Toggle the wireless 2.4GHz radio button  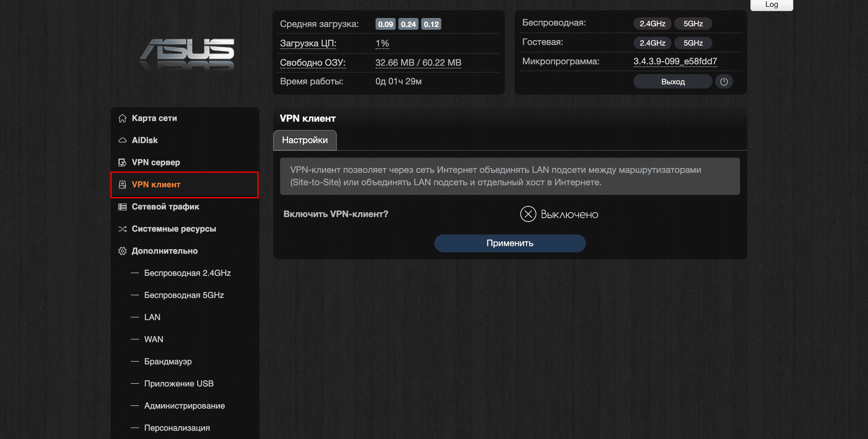(652, 24)
